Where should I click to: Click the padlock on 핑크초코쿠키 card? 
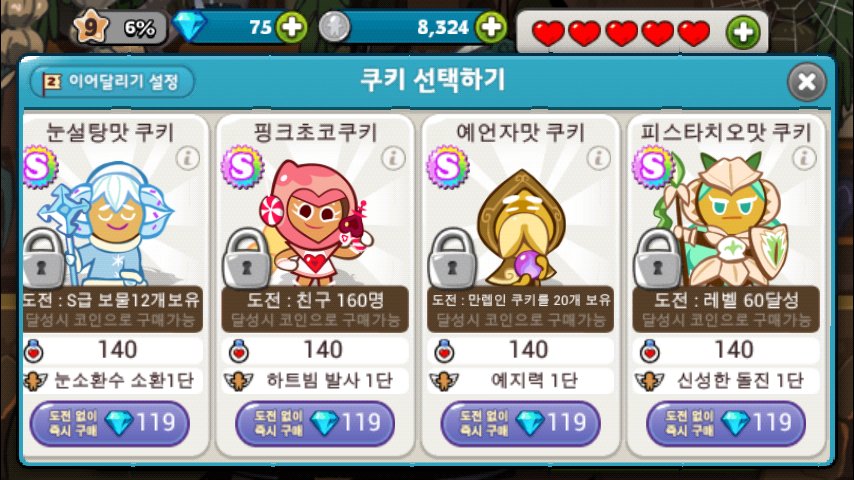[x=247, y=258]
